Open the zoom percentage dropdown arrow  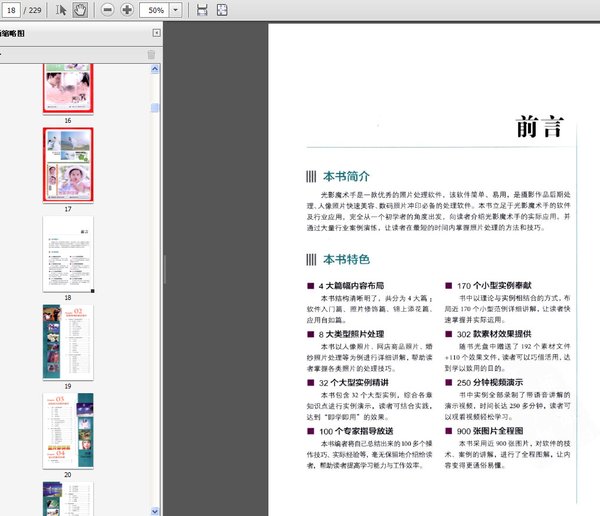tap(176, 10)
